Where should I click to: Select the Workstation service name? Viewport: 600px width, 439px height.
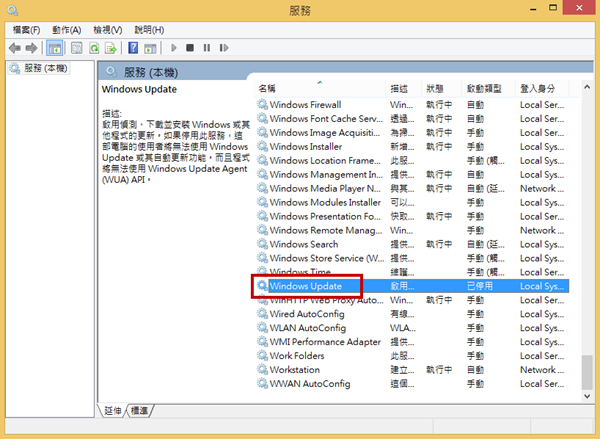click(295, 369)
